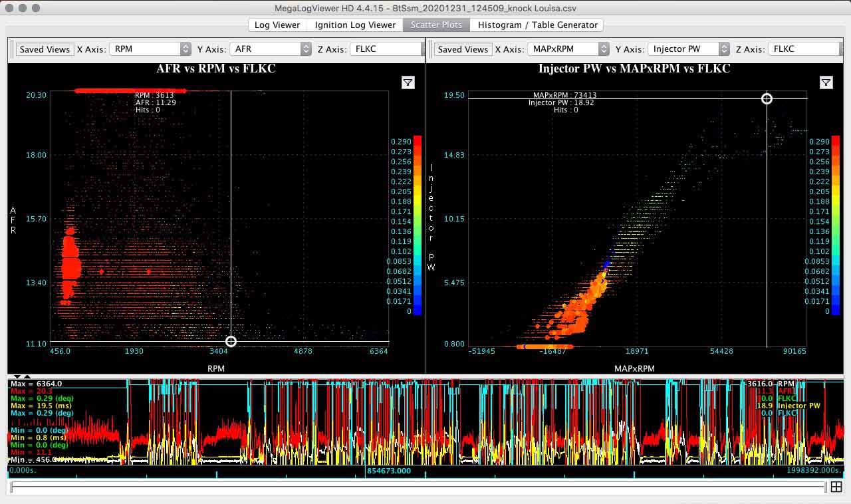Image resolution: width=851 pixels, height=504 pixels.
Task: Click Saved Views for the left scatter plot
Action: (x=45, y=49)
